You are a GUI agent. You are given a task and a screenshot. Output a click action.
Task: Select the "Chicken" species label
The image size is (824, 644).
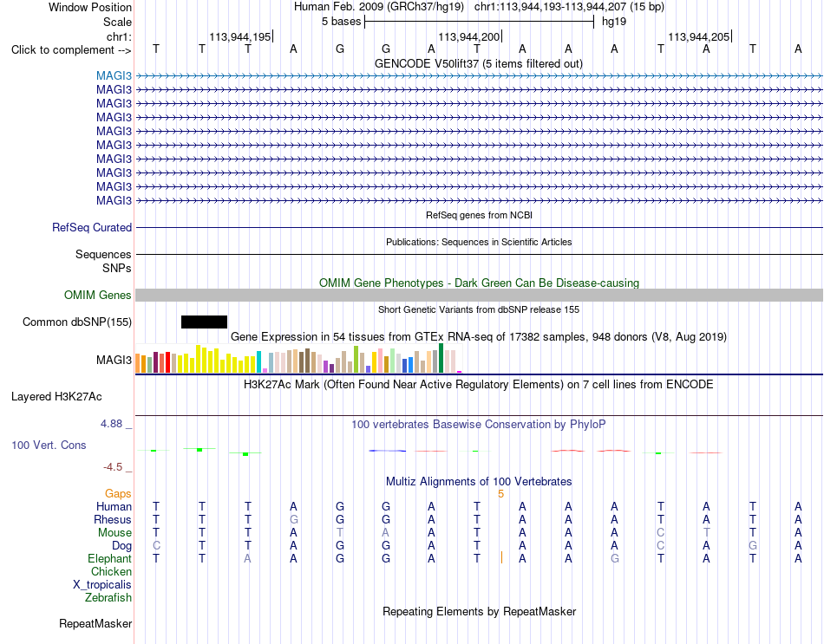[x=111, y=571]
